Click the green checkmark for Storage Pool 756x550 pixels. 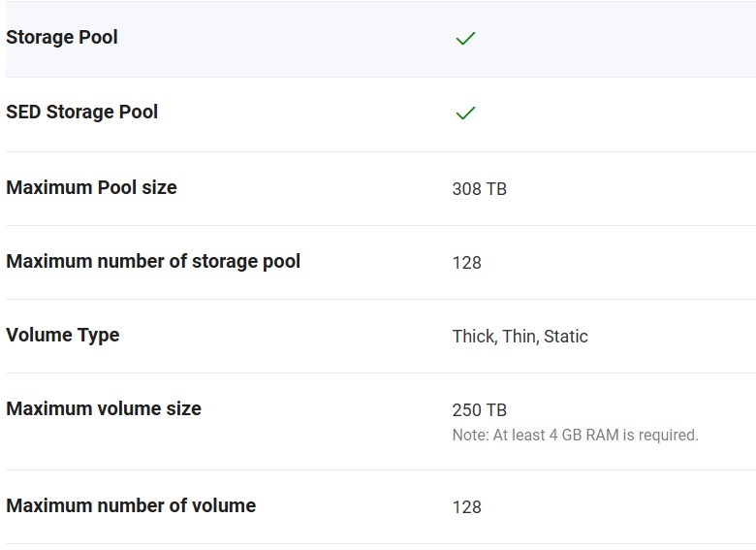pyautogui.click(x=465, y=39)
